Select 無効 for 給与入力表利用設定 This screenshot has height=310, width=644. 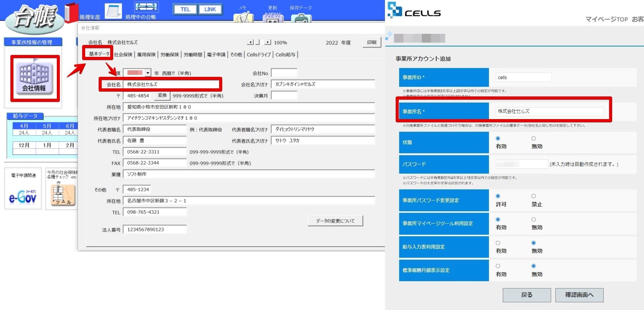click(x=533, y=243)
